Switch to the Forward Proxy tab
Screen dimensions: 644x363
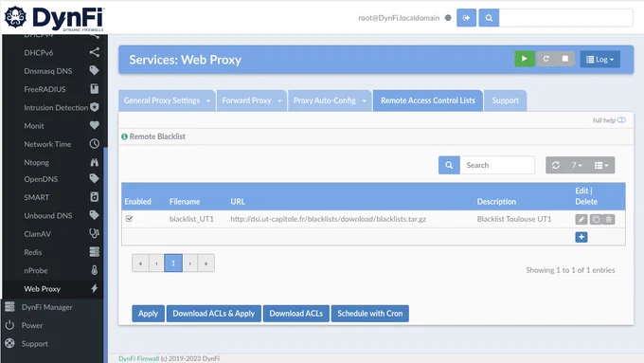[x=246, y=100]
